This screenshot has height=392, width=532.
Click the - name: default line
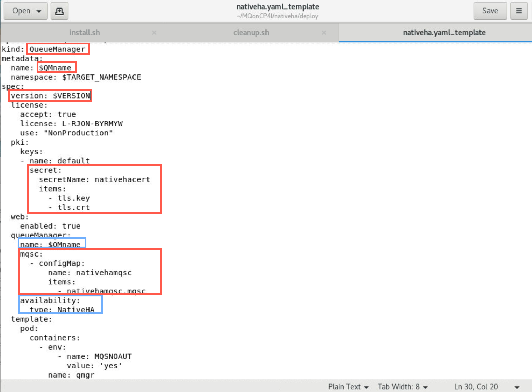pos(55,161)
